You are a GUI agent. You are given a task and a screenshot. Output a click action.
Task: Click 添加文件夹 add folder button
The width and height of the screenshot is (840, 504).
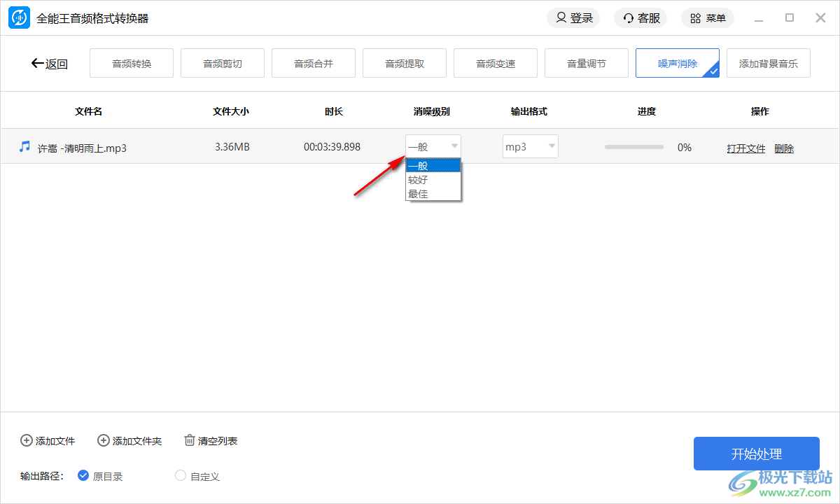pos(129,440)
